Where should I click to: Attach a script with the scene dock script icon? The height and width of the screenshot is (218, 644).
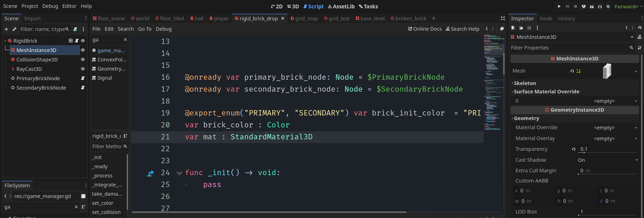coord(75,29)
